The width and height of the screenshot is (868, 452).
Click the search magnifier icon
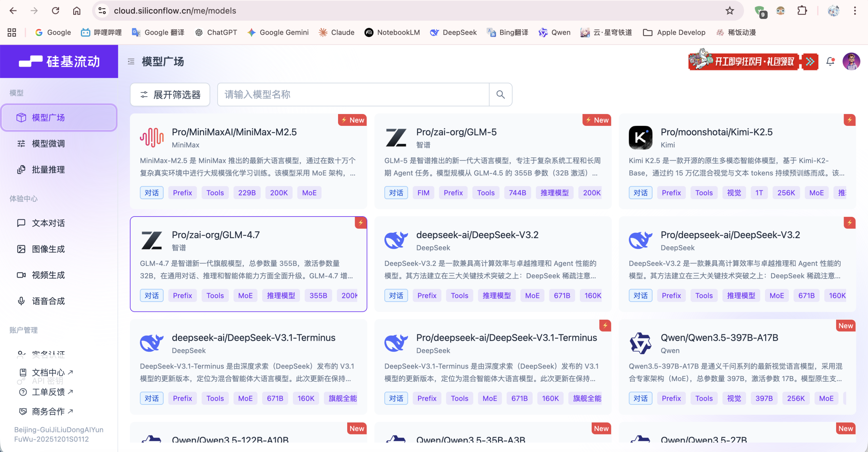coord(500,95)
